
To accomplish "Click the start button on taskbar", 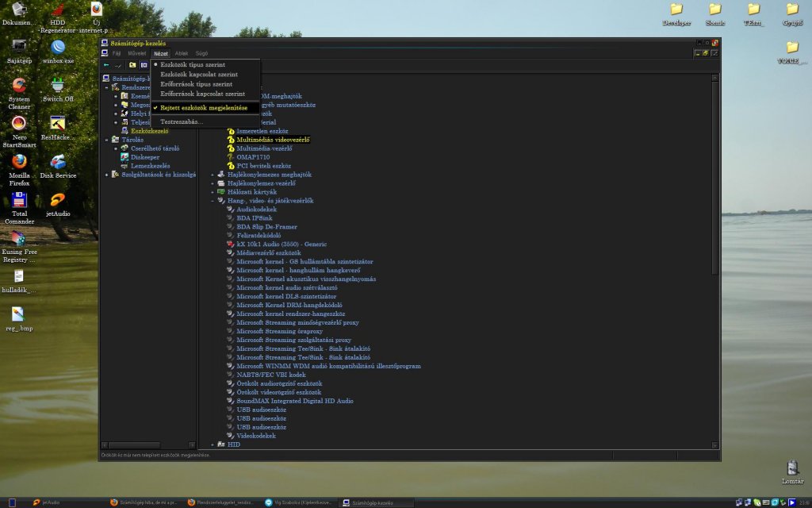I will click(13, 502).
